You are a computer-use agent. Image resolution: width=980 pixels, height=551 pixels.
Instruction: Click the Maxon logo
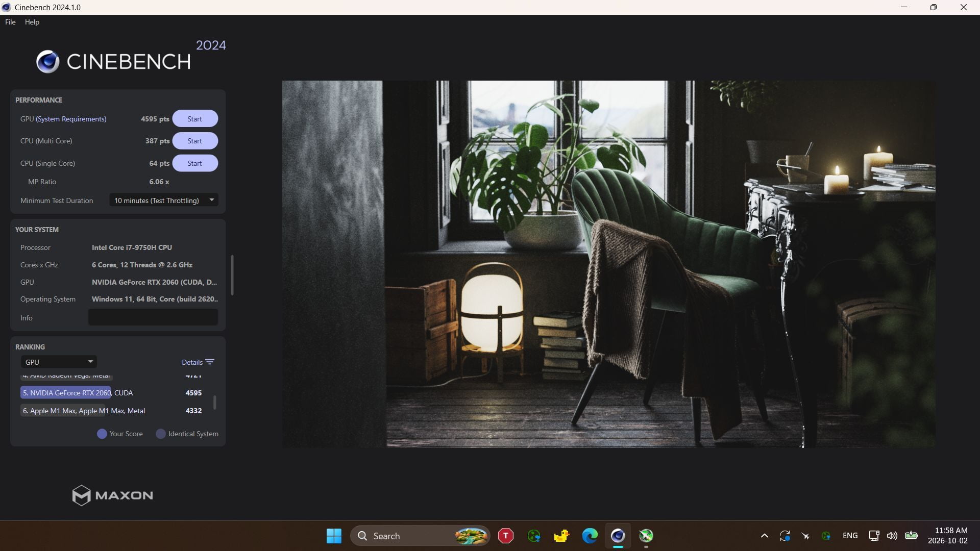pos(112,495)
